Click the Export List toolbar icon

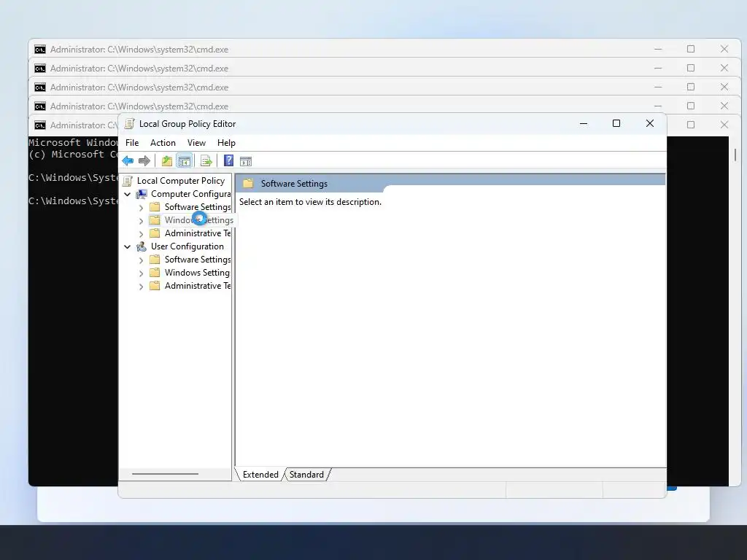(x=206, y=161)
